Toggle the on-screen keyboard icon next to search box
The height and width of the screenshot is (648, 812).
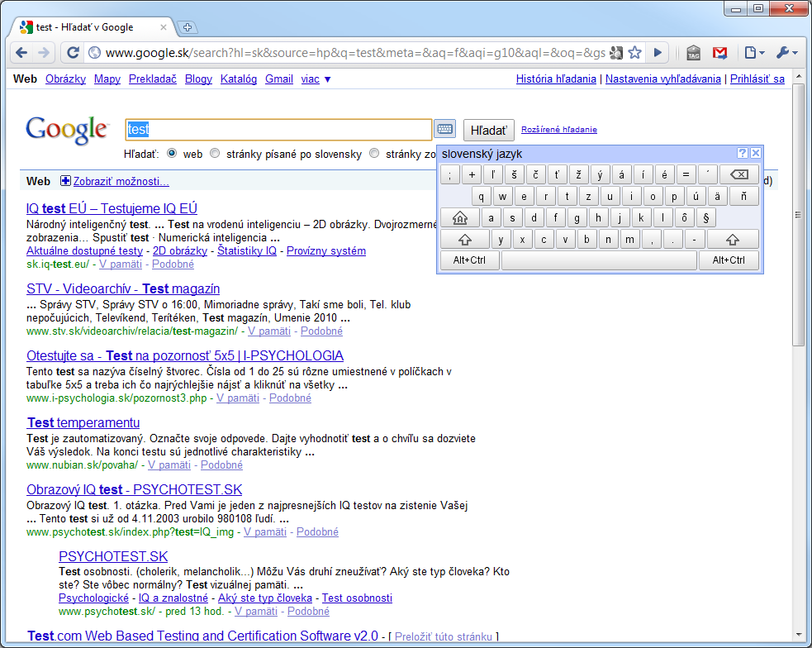445,129
